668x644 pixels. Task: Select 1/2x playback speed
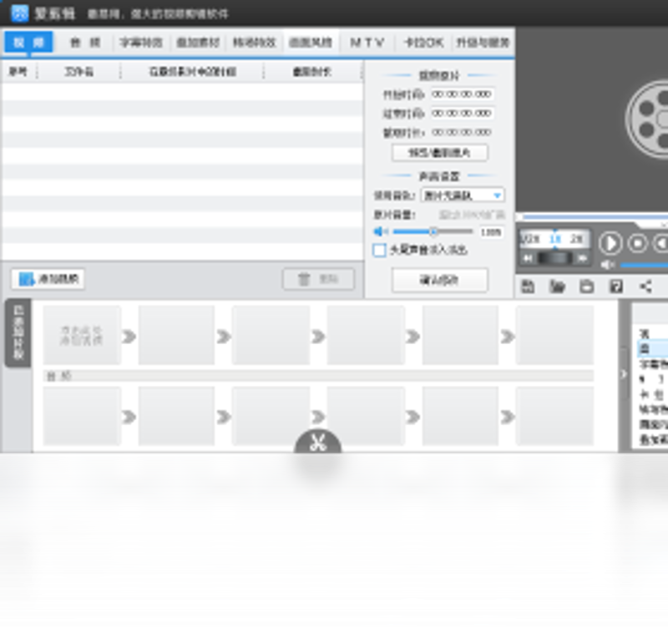(x=531, y=239)
